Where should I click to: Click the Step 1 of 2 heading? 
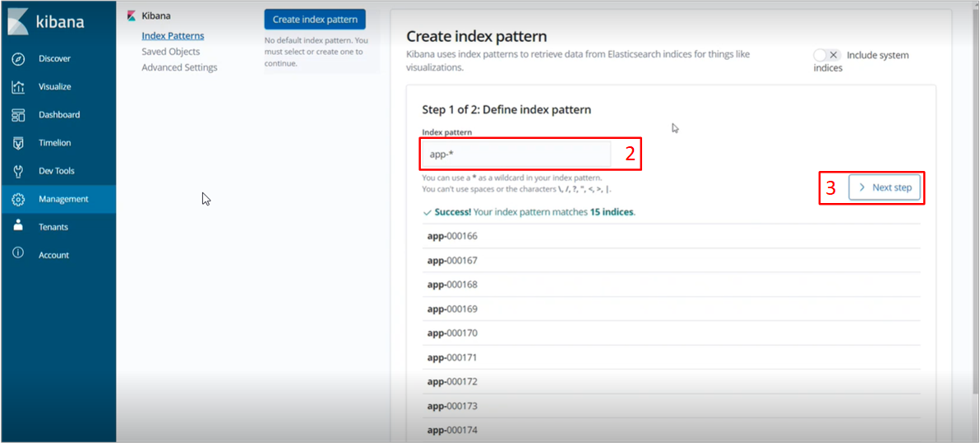pyautogui.click(x=507, y=110)
